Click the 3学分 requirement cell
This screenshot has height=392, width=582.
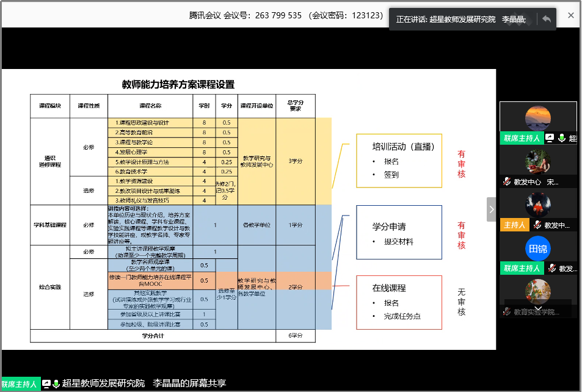[296, 161]
